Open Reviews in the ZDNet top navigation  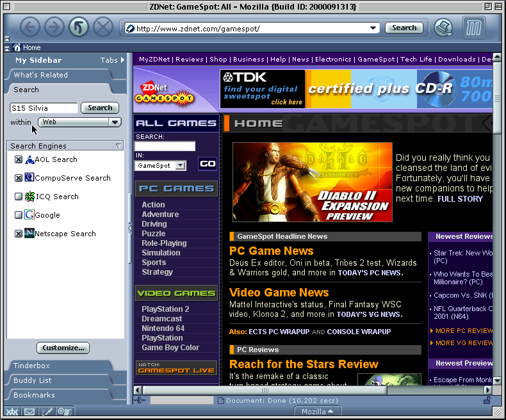[190, 60]
